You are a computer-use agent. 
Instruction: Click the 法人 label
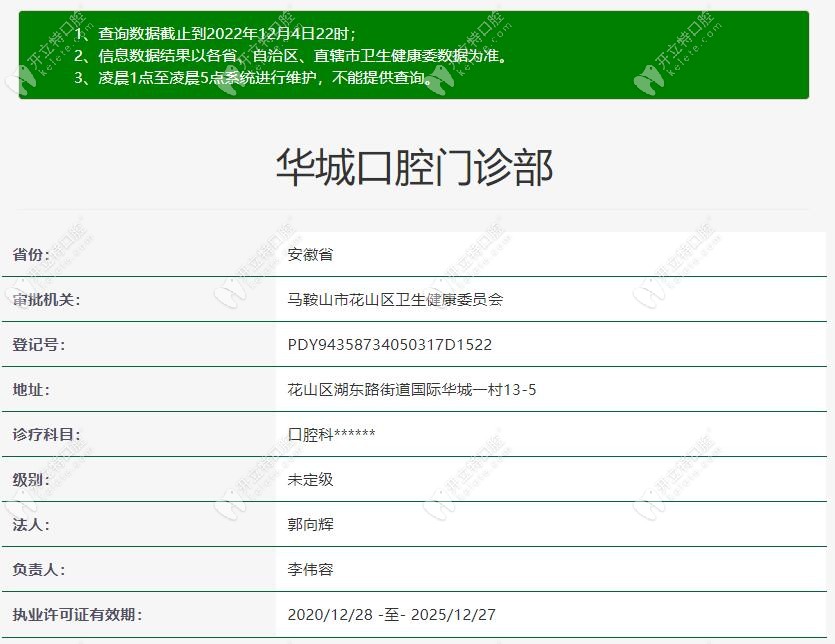(31, 525)
